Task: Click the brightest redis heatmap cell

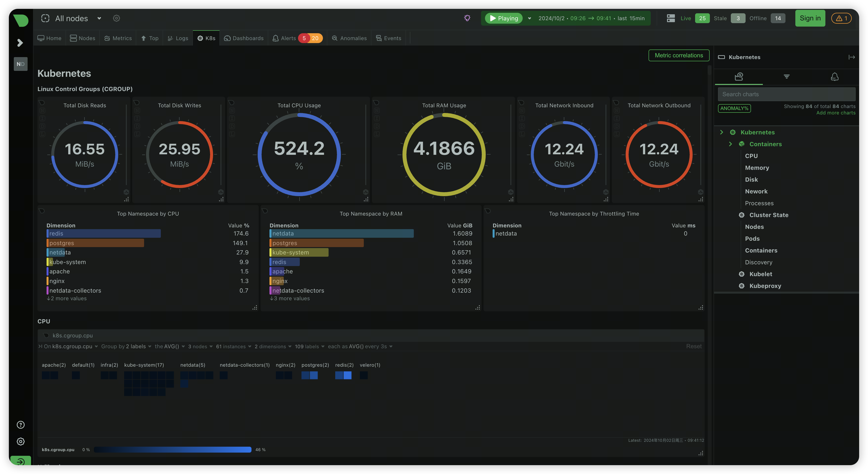Action: pyautogui.click(x=347, y=375)
